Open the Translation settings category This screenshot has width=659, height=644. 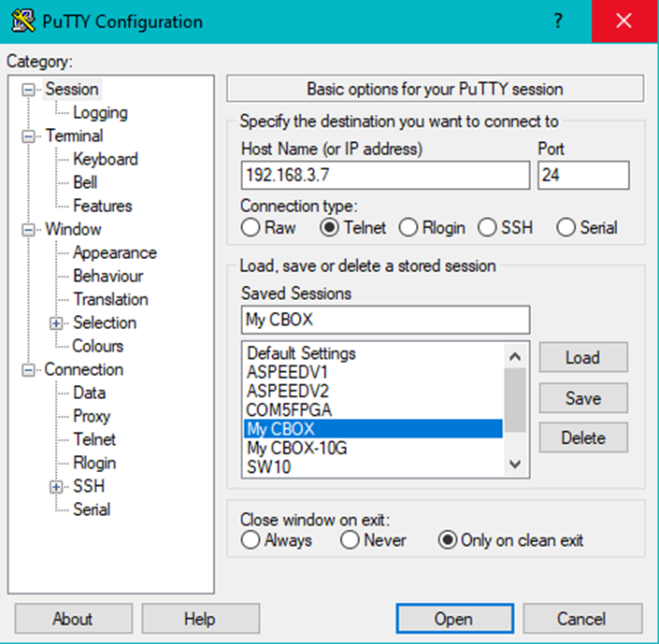pyautogui.click(x=110, y=299)
